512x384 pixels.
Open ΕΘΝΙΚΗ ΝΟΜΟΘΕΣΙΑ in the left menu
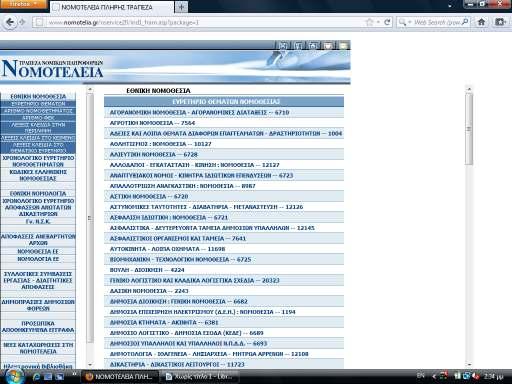[38, 96]
